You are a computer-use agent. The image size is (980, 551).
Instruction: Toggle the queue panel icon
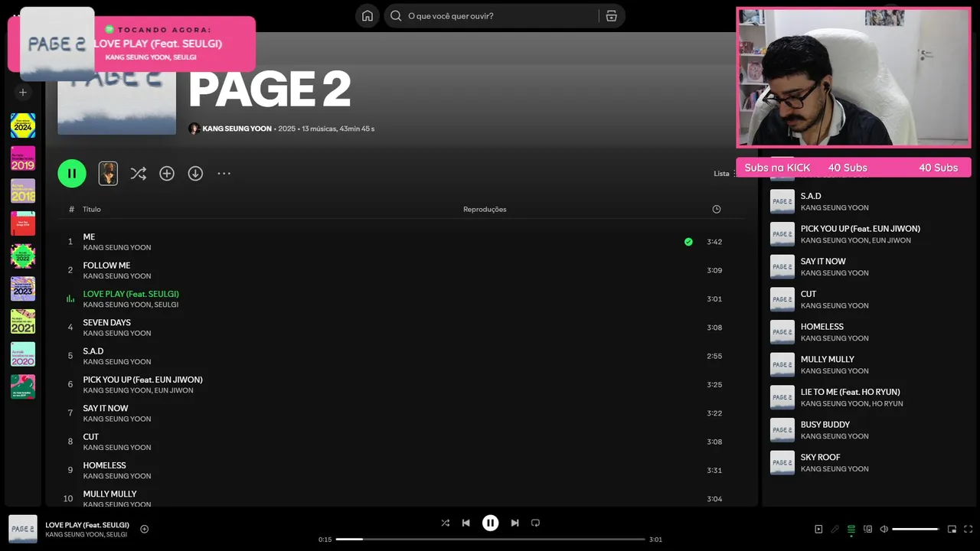(x=851, y=529)
